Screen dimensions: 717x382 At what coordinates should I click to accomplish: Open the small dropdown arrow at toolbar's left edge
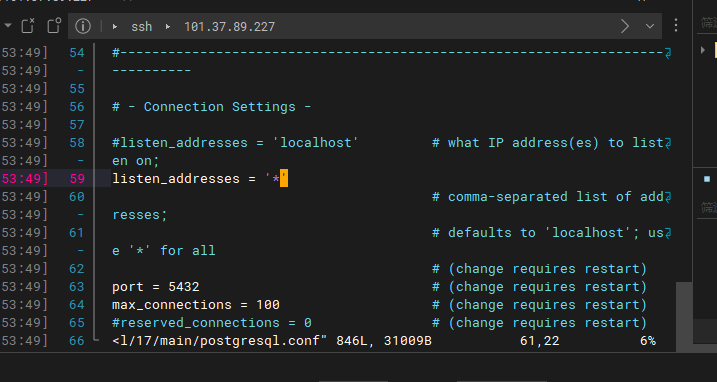[8, 26]
